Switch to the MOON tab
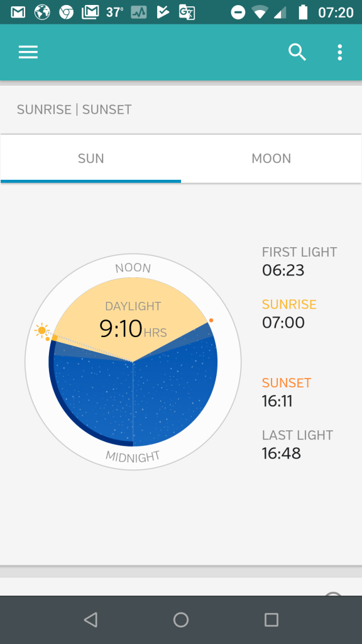362x644 pixels. (x=271, y=158)
